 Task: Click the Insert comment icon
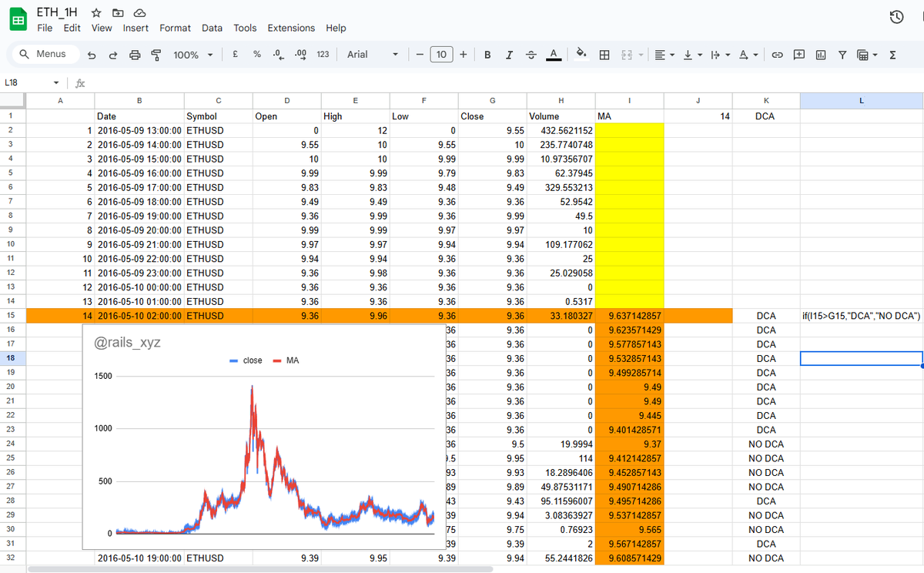(799, 55)
